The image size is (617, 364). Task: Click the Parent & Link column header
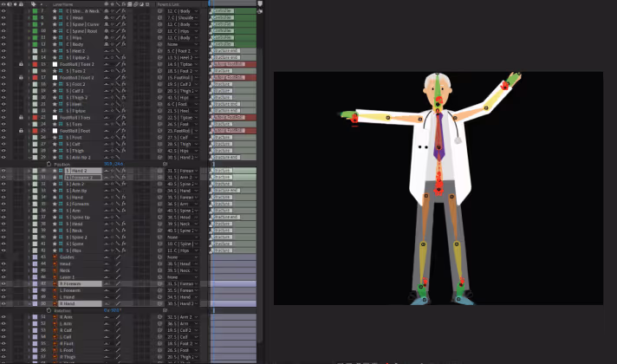[x=168, y=4]
